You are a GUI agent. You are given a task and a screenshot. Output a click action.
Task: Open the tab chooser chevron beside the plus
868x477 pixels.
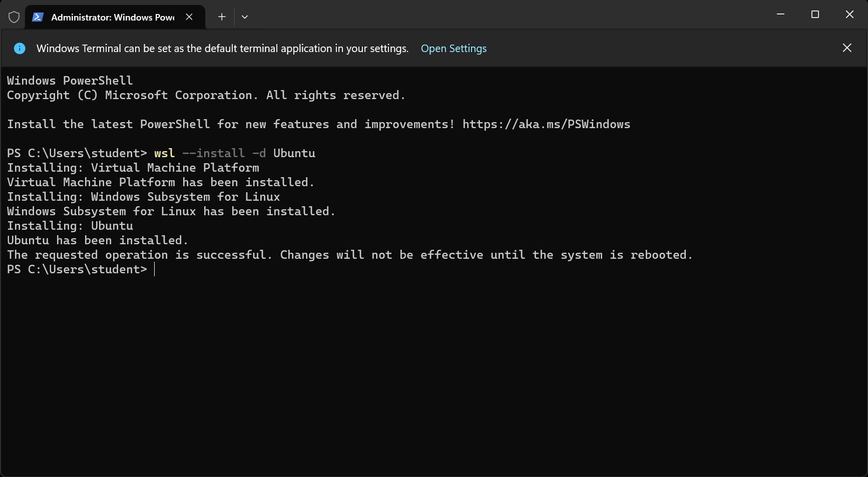coord(245,17)
